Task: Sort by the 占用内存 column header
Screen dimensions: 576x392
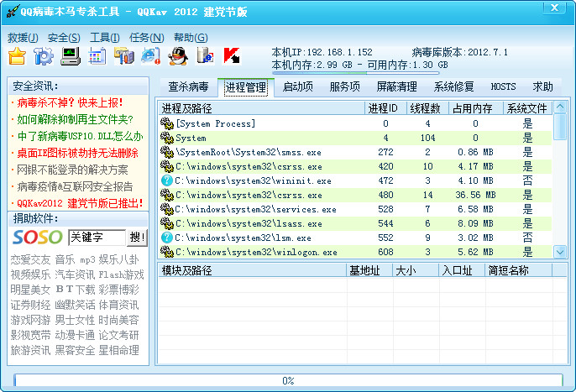Action: point(476,108)
